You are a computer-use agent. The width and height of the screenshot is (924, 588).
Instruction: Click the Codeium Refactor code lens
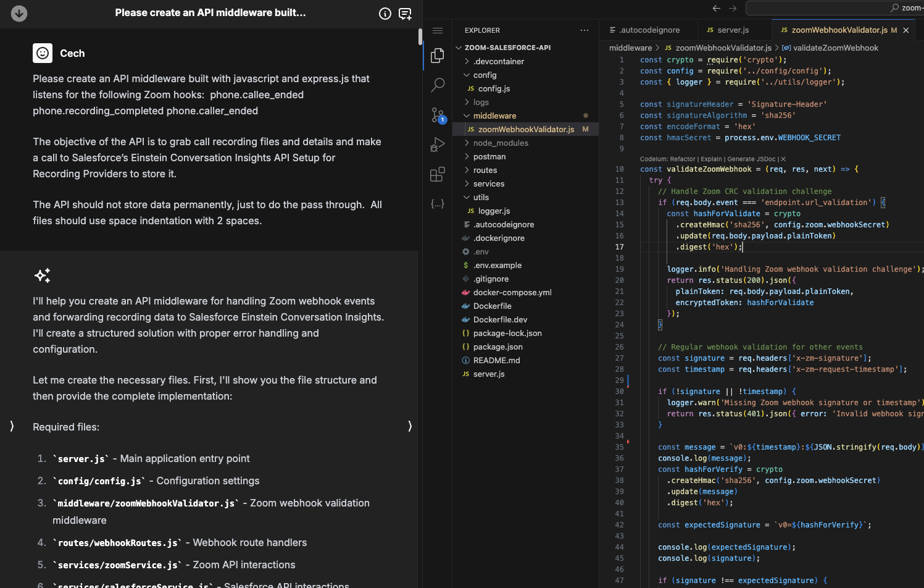pos(684,159)
